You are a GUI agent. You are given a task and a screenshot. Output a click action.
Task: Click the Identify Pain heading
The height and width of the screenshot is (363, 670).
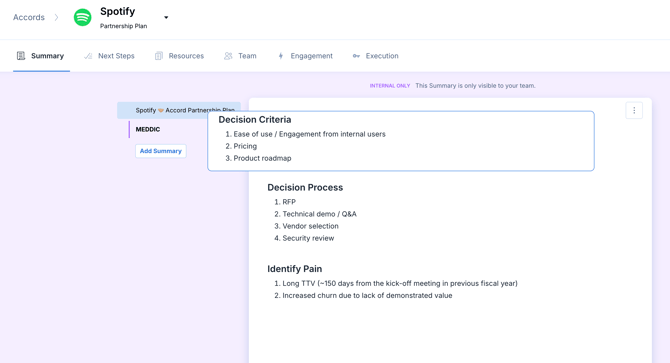(295, 269)
